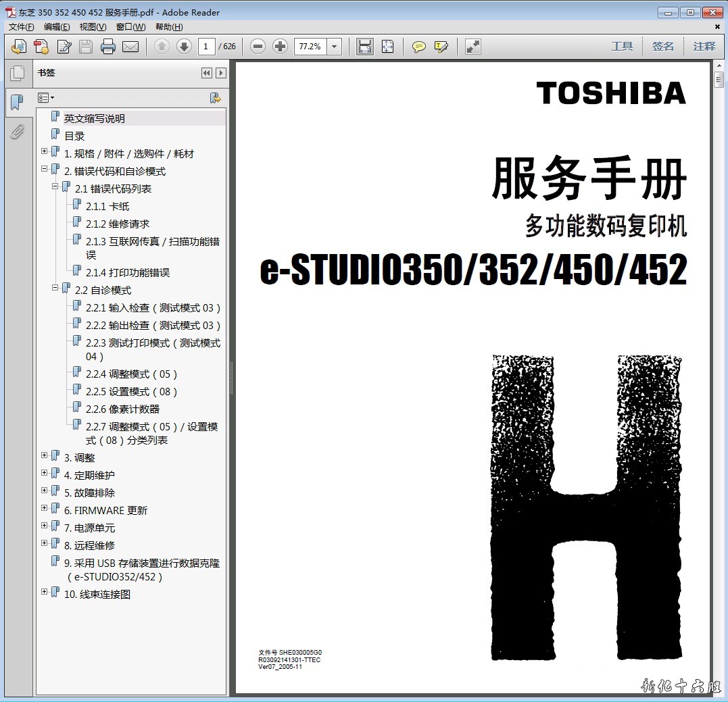728x702 pixels.
Task: Zoom out with the minus button
Action: 258,47
